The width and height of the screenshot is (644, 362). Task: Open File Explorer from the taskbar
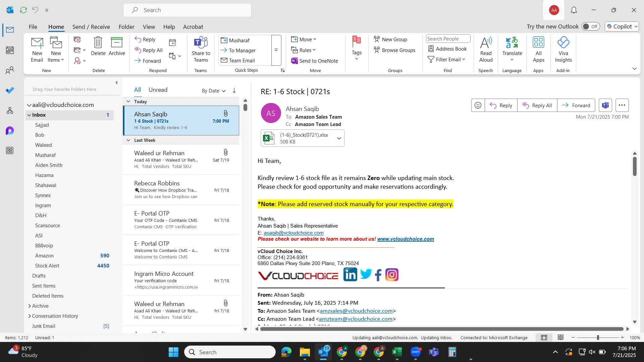click(305, 352)
